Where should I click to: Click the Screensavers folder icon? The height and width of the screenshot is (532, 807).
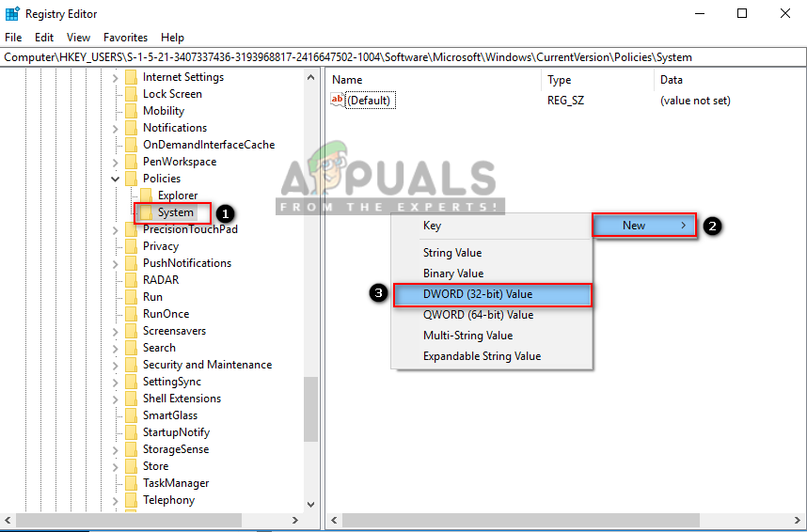(x=132, y=331)
